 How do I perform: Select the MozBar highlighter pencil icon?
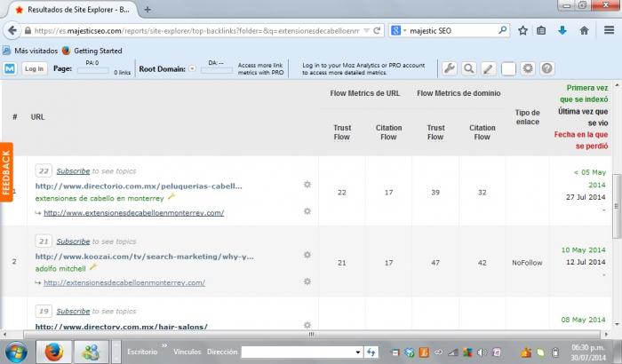coord(489,68)
